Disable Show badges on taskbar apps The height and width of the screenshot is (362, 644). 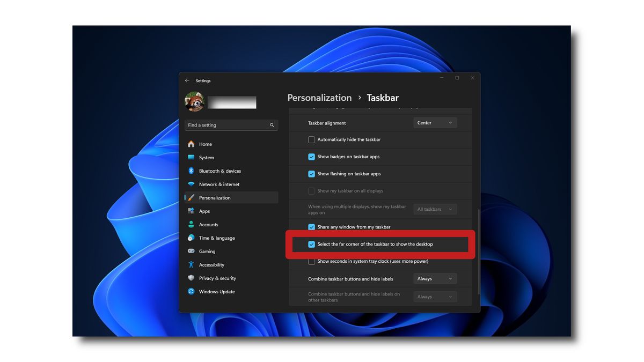311,157
